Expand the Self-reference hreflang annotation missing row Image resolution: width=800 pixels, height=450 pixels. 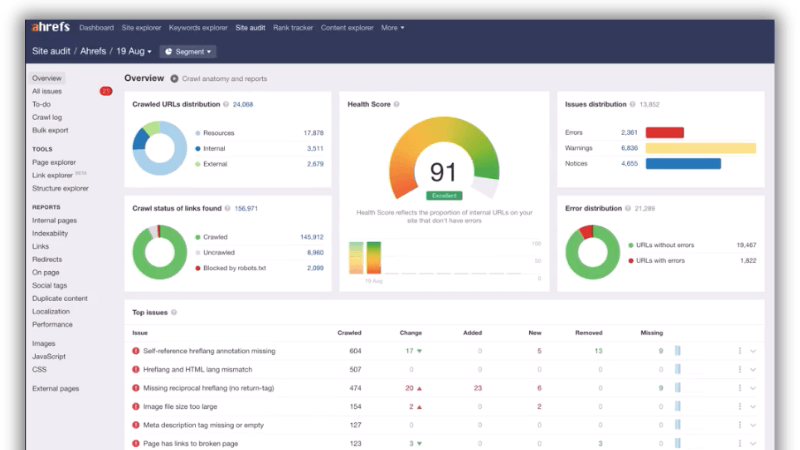(753, 351)
